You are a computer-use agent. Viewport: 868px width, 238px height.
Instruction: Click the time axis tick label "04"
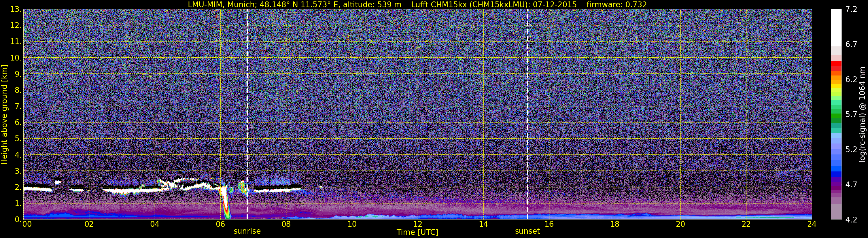[x=155, y=224]
